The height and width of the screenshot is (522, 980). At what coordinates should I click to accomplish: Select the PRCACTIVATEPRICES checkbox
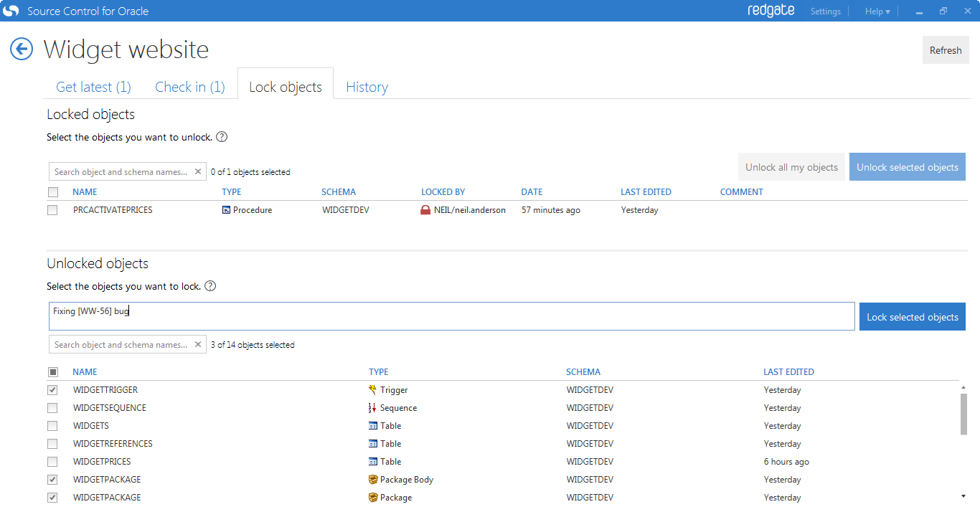(52, 210)
